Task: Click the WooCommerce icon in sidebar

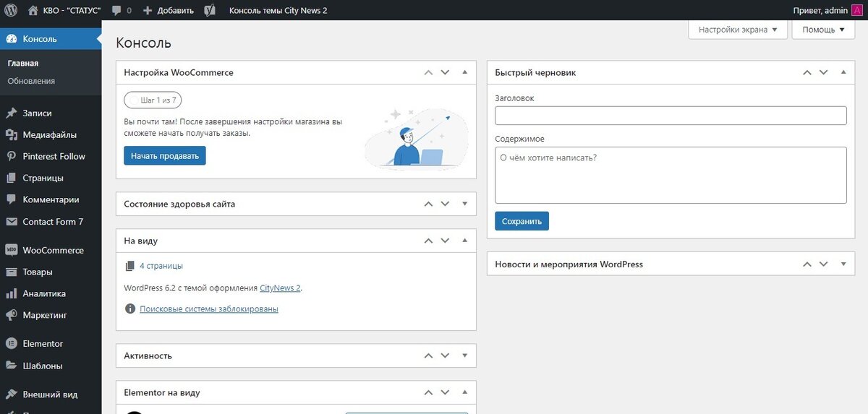Action: [x=11, y=251]
